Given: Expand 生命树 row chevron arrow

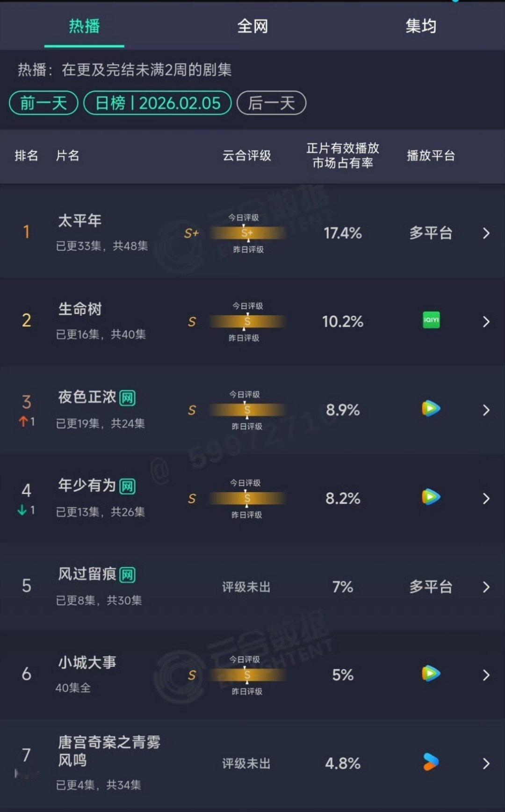Looking at the screenshot, I should [486, 321].
